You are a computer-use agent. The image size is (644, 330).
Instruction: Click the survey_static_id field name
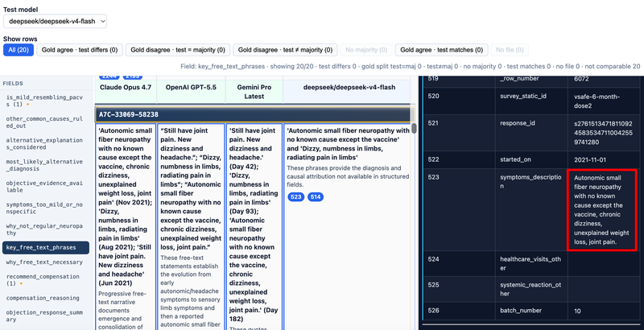522,96
